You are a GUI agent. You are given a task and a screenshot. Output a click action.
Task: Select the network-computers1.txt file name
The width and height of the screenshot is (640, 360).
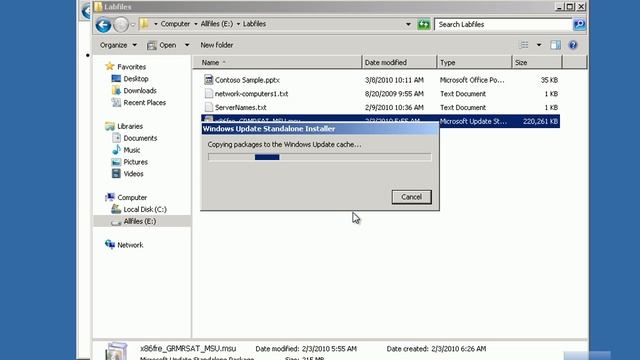pos(251,94)
